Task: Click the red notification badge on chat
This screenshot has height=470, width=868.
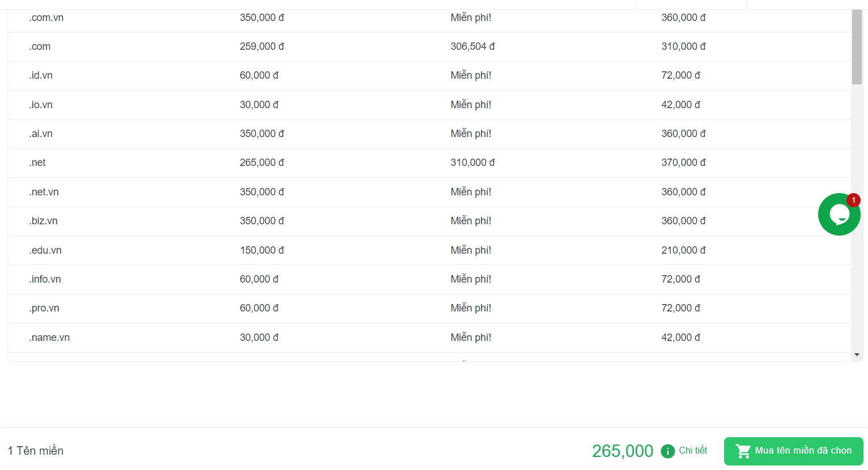Action: 853,200
